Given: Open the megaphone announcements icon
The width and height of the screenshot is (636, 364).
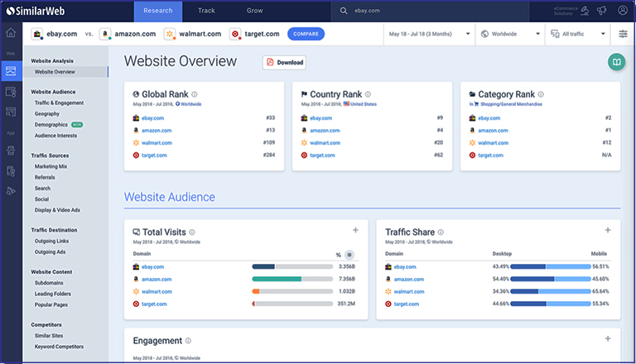Looking at the screenshot, I should coord(603,11).
